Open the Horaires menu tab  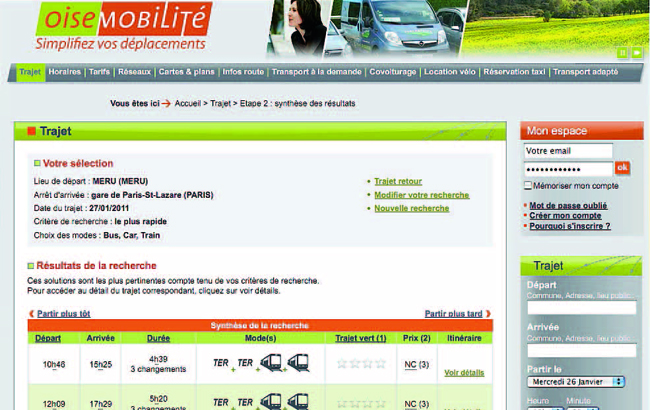point(64,72)
